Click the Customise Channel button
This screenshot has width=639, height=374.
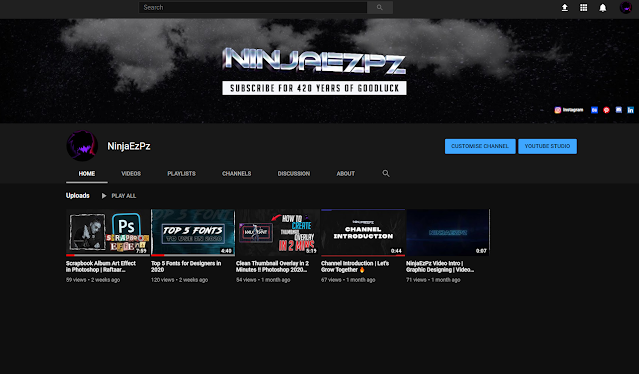click(x=480, y=146)
